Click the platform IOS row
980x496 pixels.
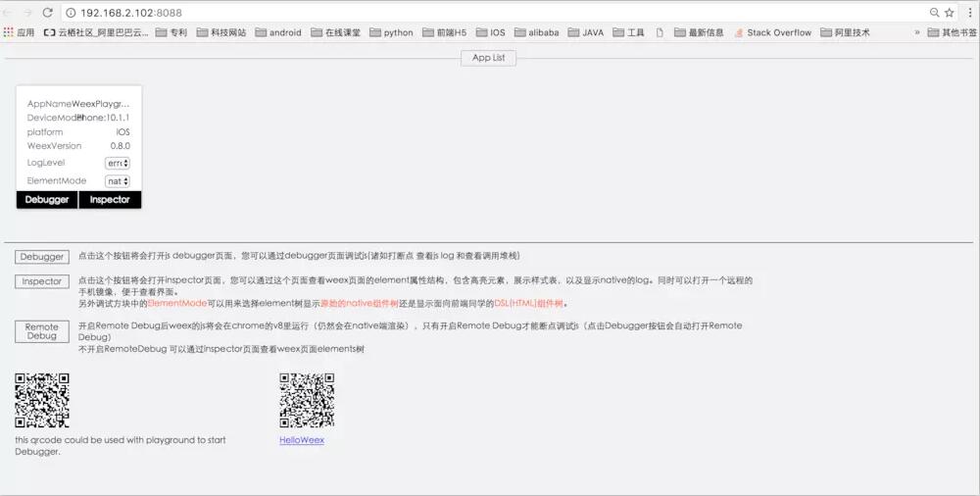(x=78, y=132)
